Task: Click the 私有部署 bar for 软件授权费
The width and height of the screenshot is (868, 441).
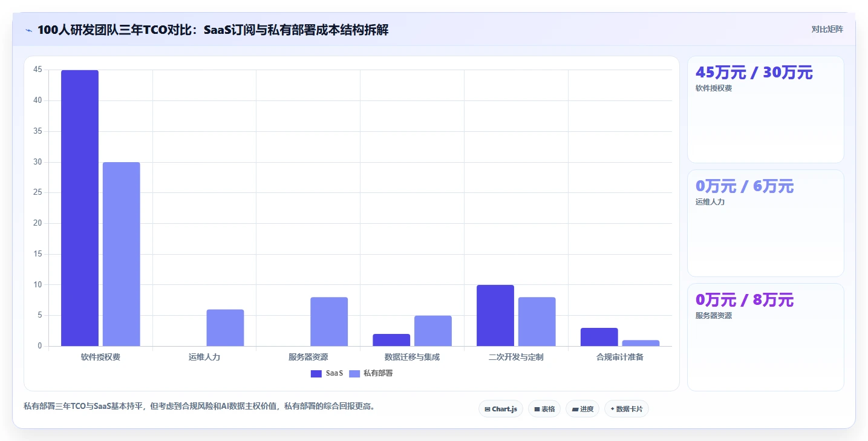Action: coord(122,254)
